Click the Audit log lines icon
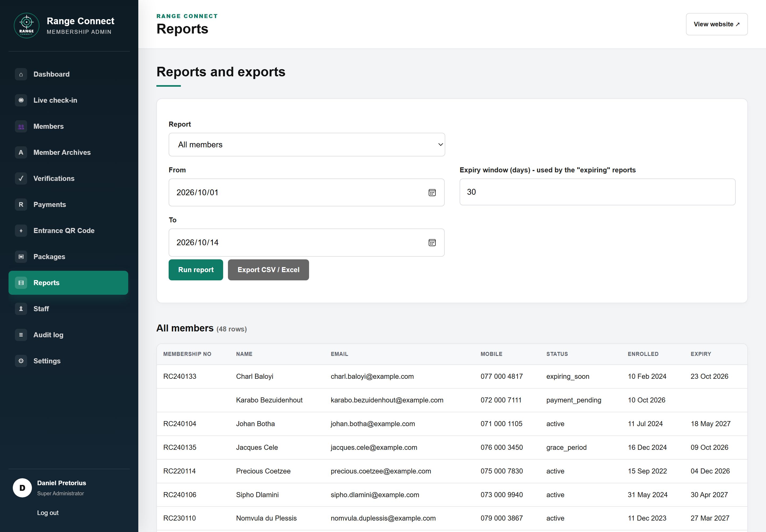The height and width of the screenshot is (532, 766). coord(21,335)
